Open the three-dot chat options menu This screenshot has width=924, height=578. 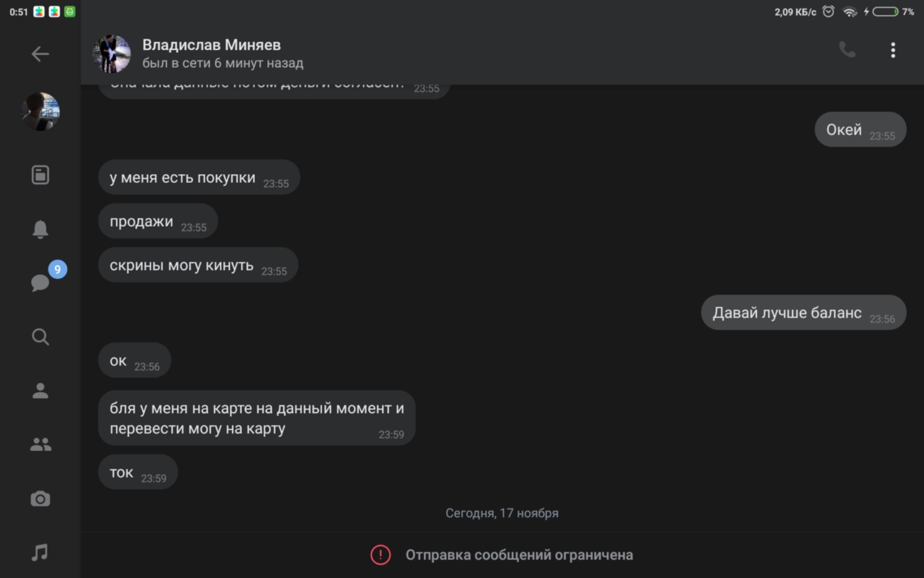pos(893,50)
